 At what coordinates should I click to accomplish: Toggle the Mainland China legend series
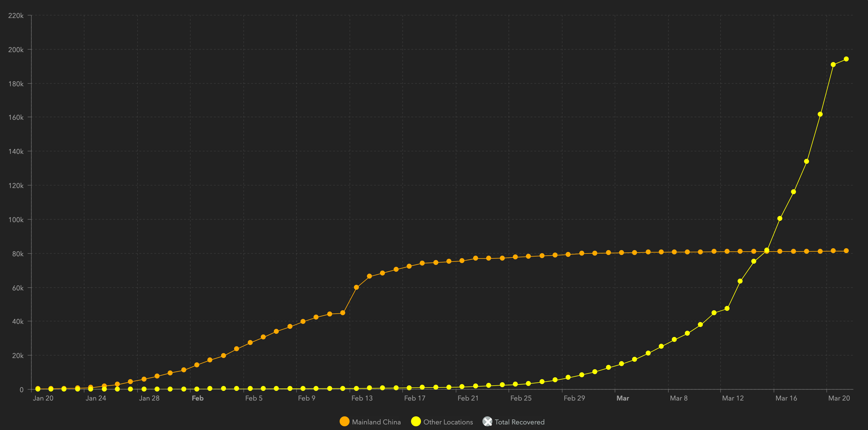pos(370,422)
